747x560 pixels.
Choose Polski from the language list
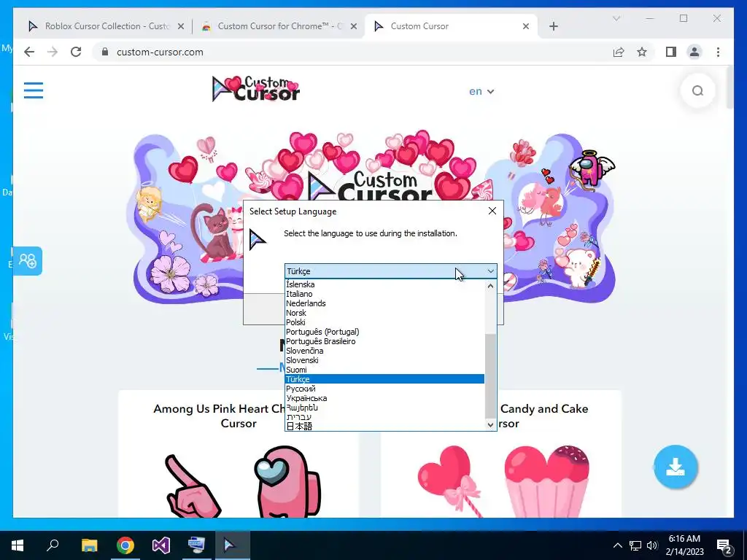(x=384, y=322)
